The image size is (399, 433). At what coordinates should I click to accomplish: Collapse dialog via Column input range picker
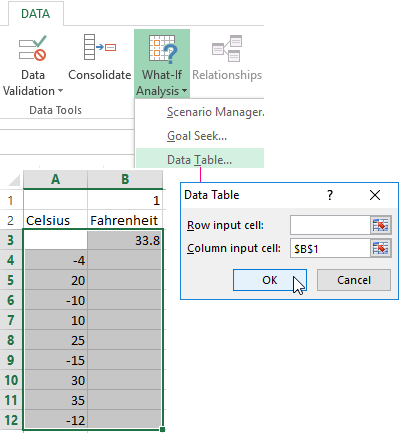pyautogui.click(x=381, y=248)
